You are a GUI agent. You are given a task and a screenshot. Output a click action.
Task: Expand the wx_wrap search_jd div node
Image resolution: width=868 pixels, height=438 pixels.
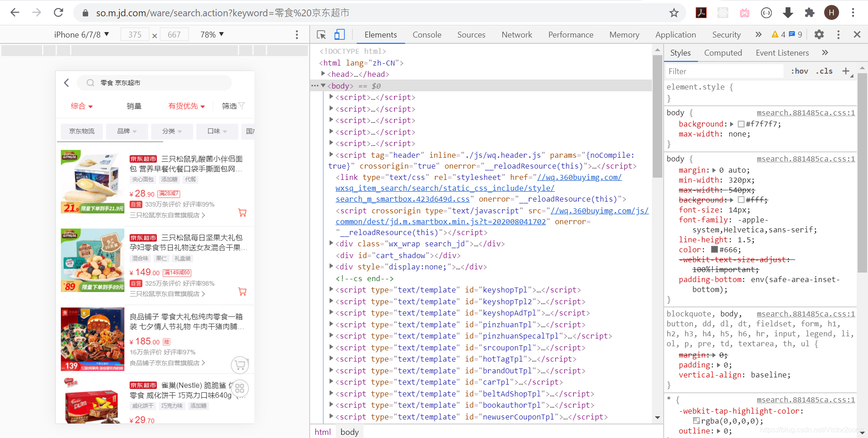[331, 243]
